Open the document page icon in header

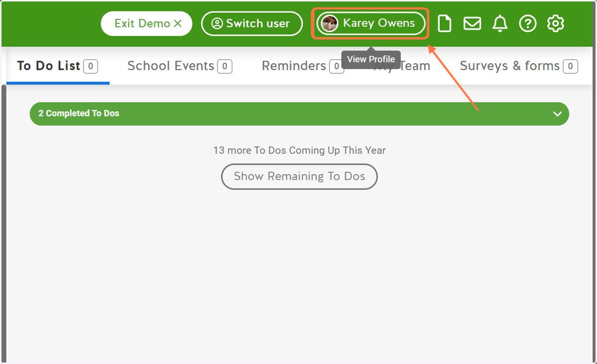pyautogui.click(x=444, y=23)
